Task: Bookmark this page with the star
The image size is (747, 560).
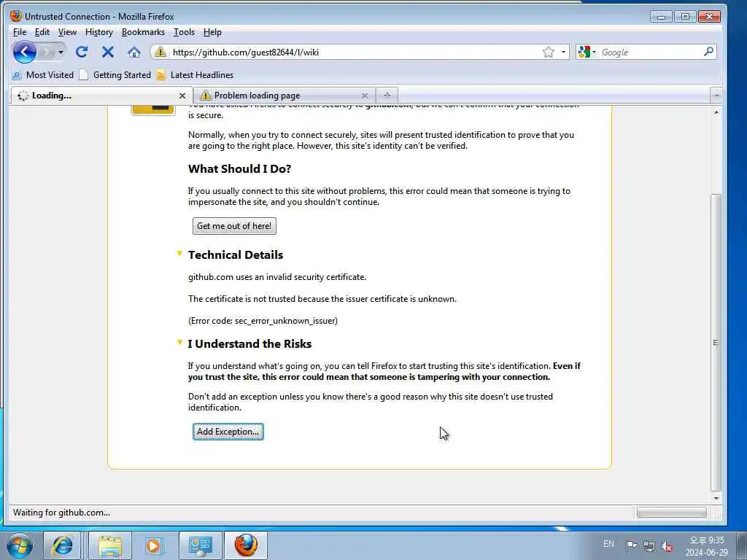Action: coord(549,52)
